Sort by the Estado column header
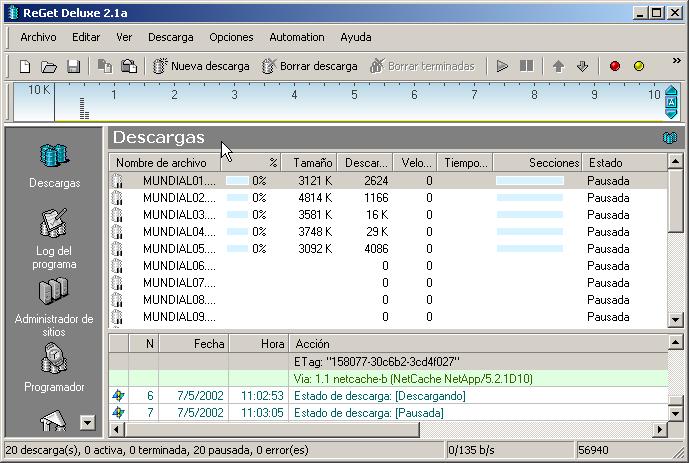 tap(620, 163)
